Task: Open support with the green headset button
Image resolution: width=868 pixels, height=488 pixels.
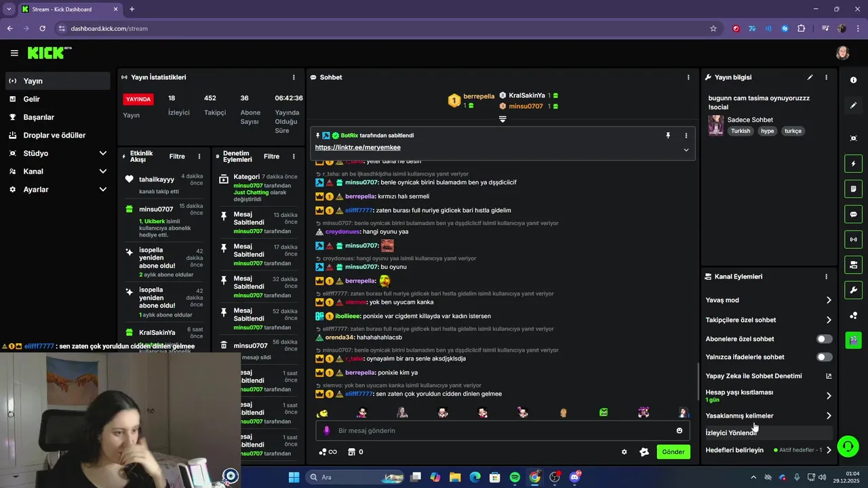Action: [x=847, y=446]
